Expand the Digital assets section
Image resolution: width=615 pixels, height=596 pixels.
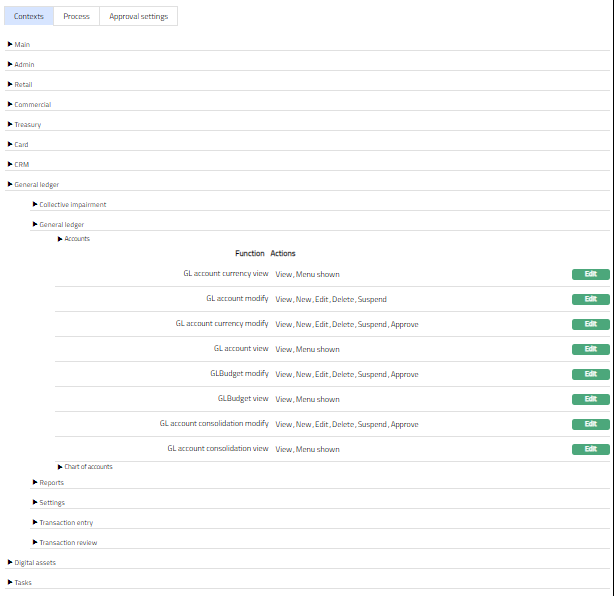click(x=35, y=563)
